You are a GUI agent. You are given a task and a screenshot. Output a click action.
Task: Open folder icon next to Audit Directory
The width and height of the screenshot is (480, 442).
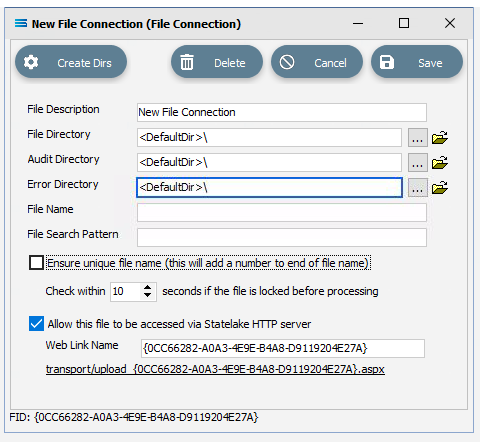pos(440,162)
